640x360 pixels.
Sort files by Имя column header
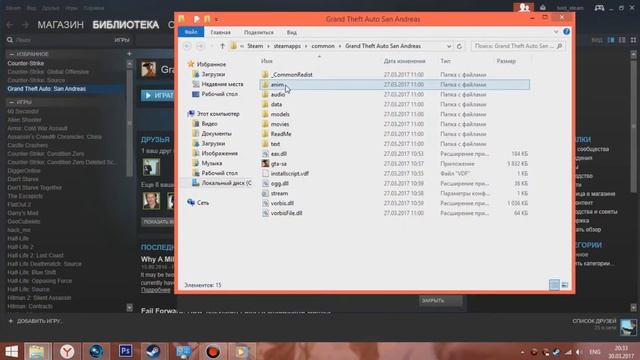267,61
